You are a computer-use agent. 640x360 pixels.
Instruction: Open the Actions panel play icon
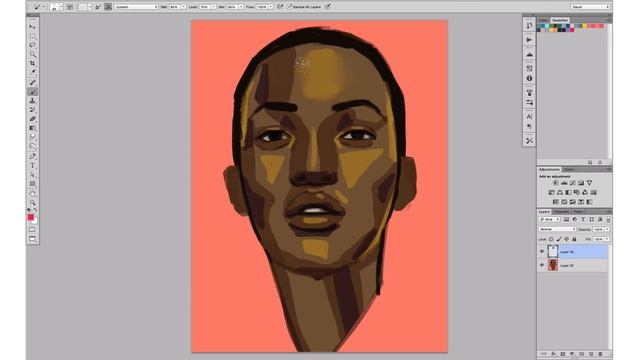tap(529, 40)
